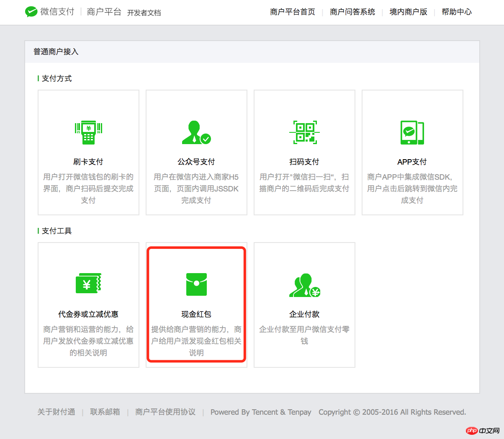The width and height of the screenshot is (504, 439).
Task: Open the 关于财付通 footer link
Action: (x=57, y=412)
